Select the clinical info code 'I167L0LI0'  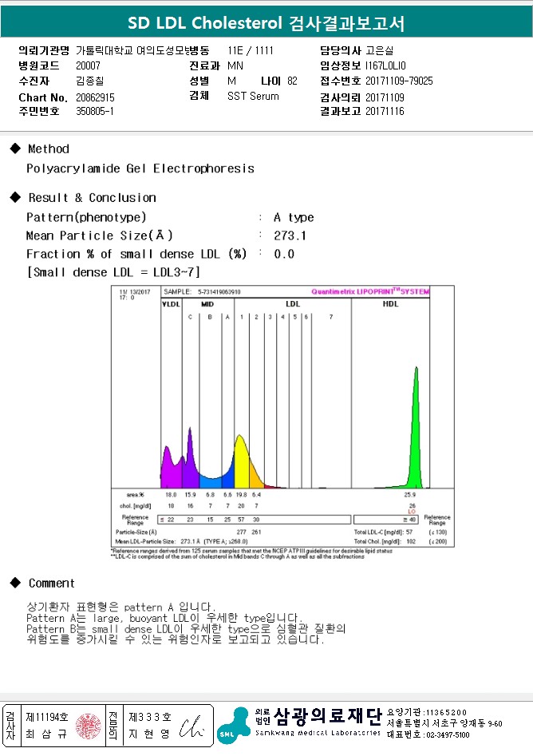pyautogui.click(x=385, y=65)
